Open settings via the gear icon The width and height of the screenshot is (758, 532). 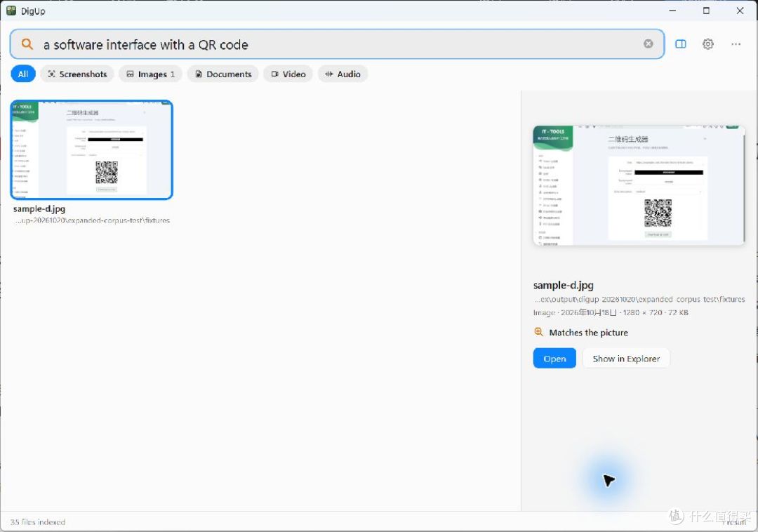707,44
